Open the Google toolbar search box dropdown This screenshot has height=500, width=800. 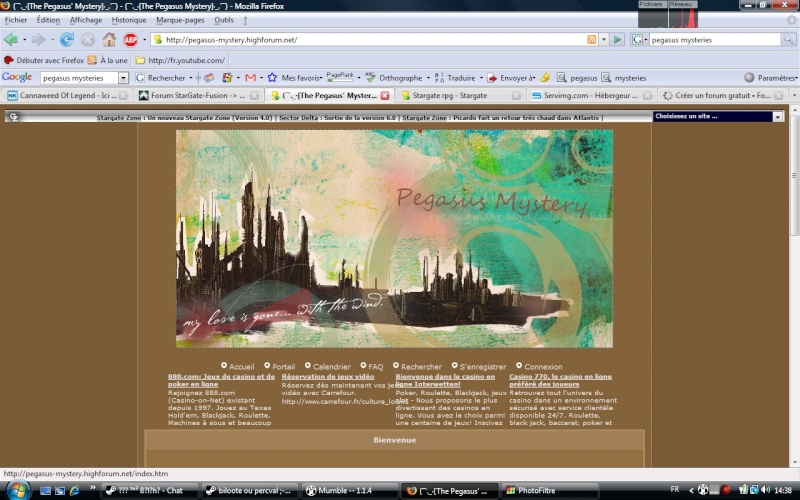(123, 78)
